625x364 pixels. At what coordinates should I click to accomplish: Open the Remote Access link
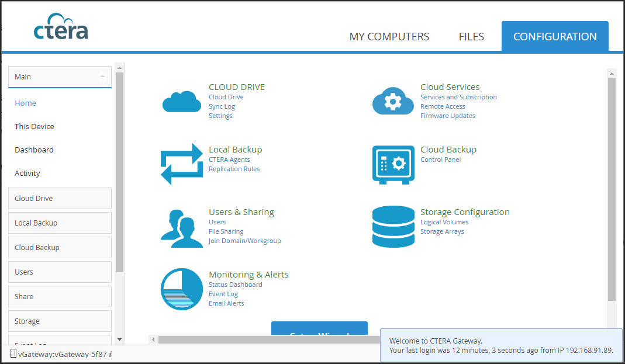443,107
